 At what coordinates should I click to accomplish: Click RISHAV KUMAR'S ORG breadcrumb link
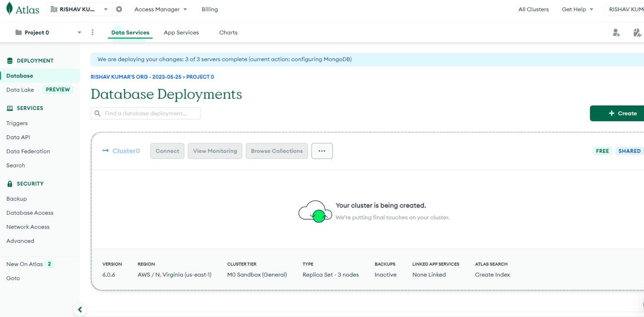click(136, 77)
